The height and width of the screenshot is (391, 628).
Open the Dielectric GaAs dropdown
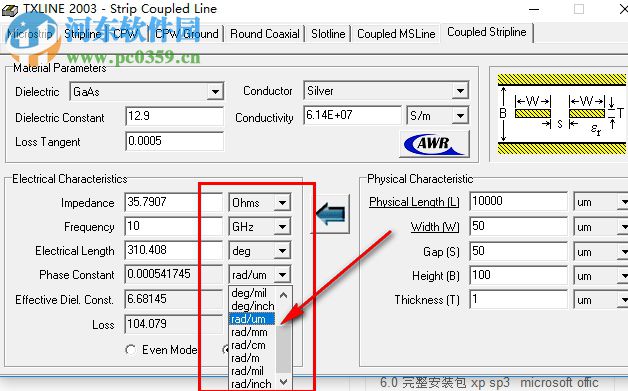tap(215, 92)
